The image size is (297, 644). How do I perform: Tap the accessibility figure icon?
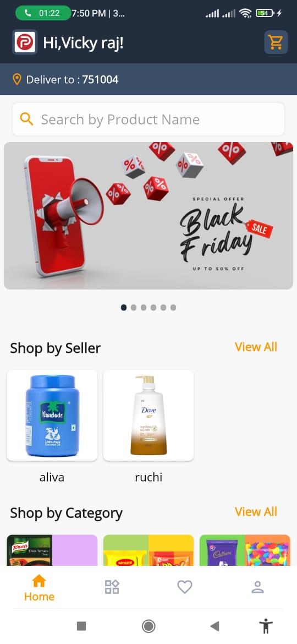pos(266,626)
